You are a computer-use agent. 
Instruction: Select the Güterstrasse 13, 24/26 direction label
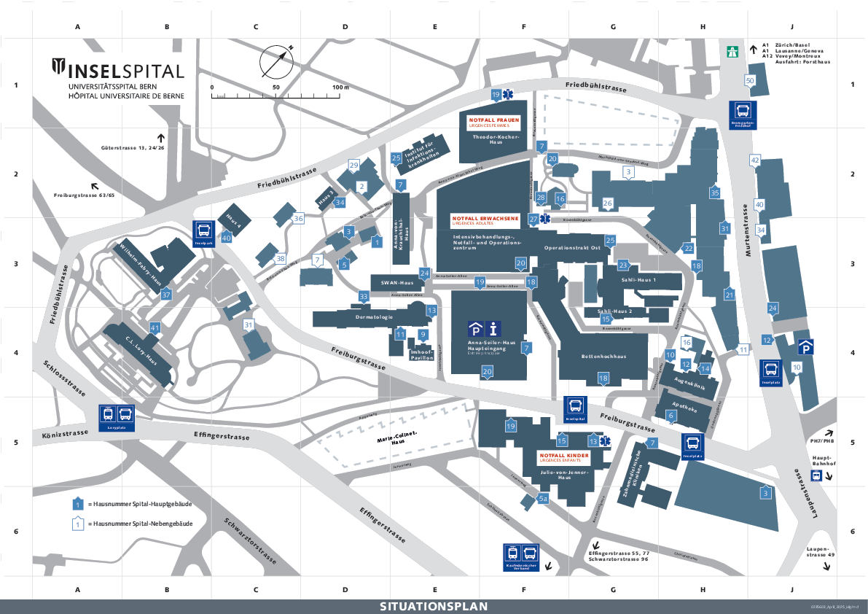pyautogui.click(x=133, y=148)
